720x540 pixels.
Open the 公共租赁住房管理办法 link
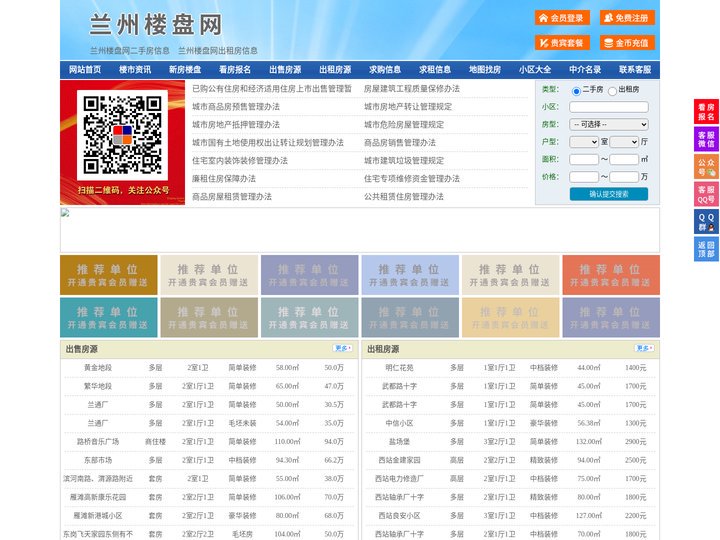click(404, 197)
